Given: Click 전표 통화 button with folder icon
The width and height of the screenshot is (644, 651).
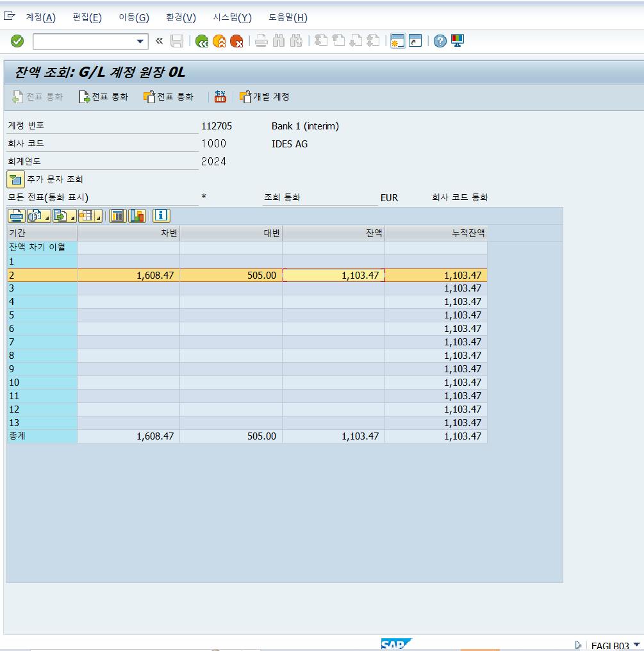Looking at the screenshot, I should pos(169,97).
